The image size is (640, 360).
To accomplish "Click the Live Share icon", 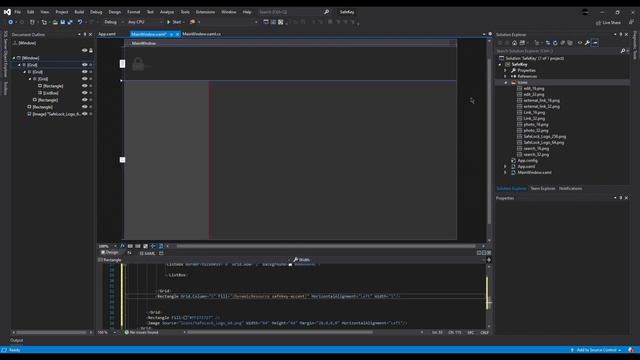I will coord(598,22).
